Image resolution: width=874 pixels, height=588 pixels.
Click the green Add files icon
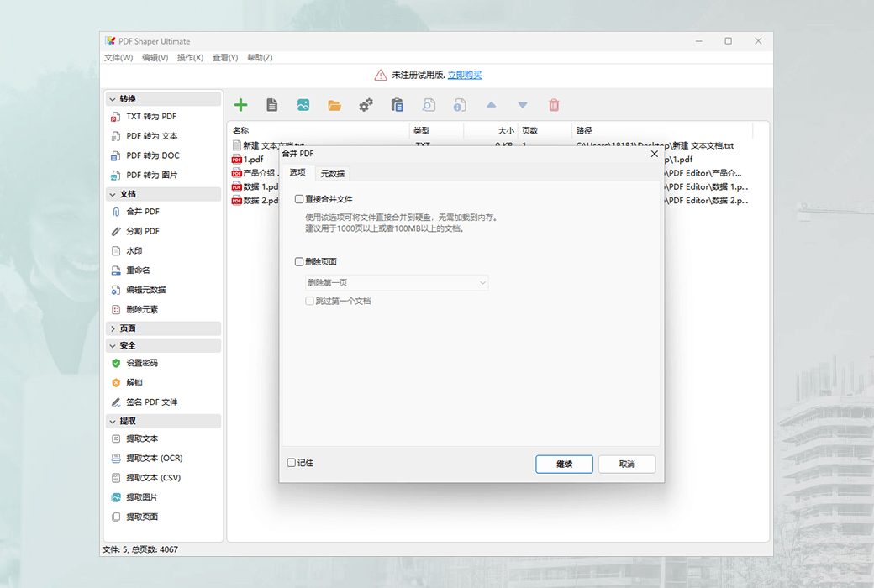(x=240, y=104)
